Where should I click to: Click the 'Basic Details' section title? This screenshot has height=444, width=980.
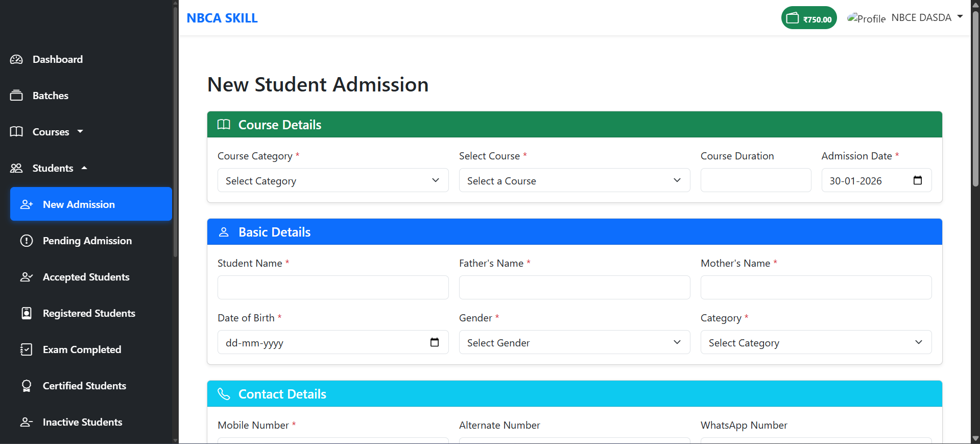point(274,232)
